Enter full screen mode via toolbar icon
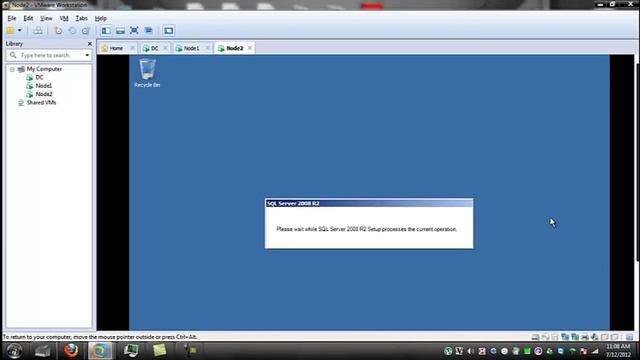The width and height of the screenshot is (640, 360). (134, 31)
